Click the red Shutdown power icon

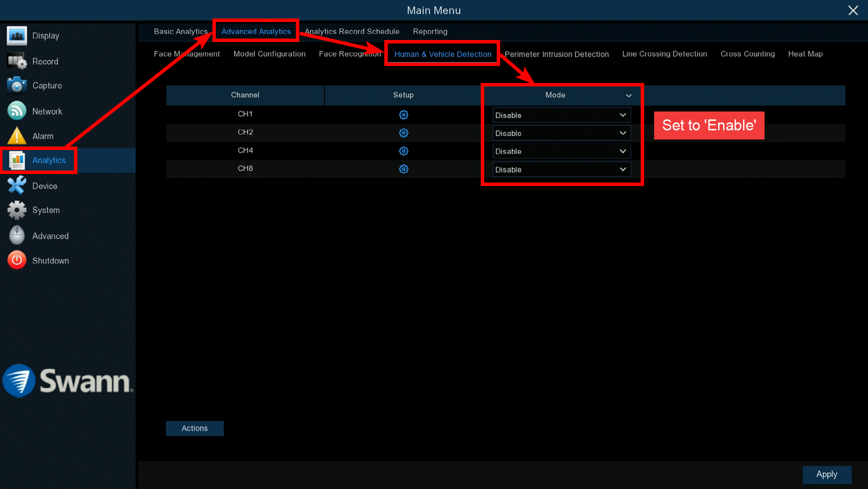(x=16, y=260)
